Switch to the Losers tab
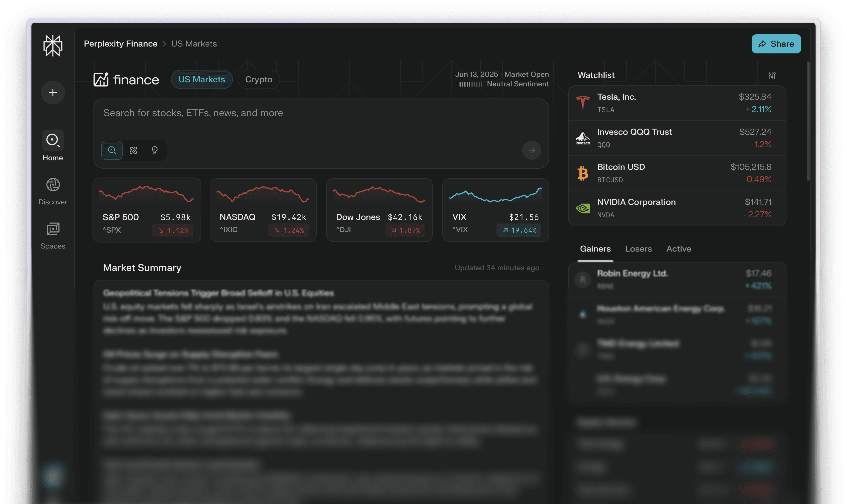Image resolution: width=847 pixels, height=504 pixels. point(638,249)
